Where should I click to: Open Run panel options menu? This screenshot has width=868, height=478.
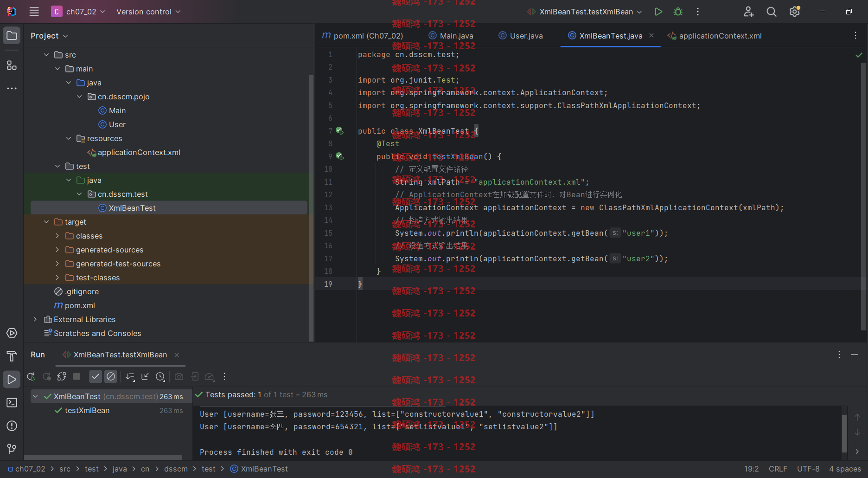pyautogui.click(x=839, y=355)
